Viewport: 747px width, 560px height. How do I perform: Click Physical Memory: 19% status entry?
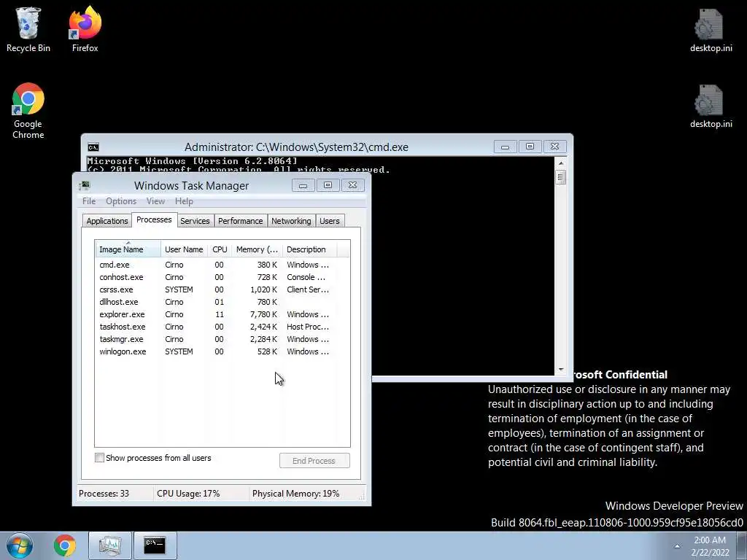(296, 494)
